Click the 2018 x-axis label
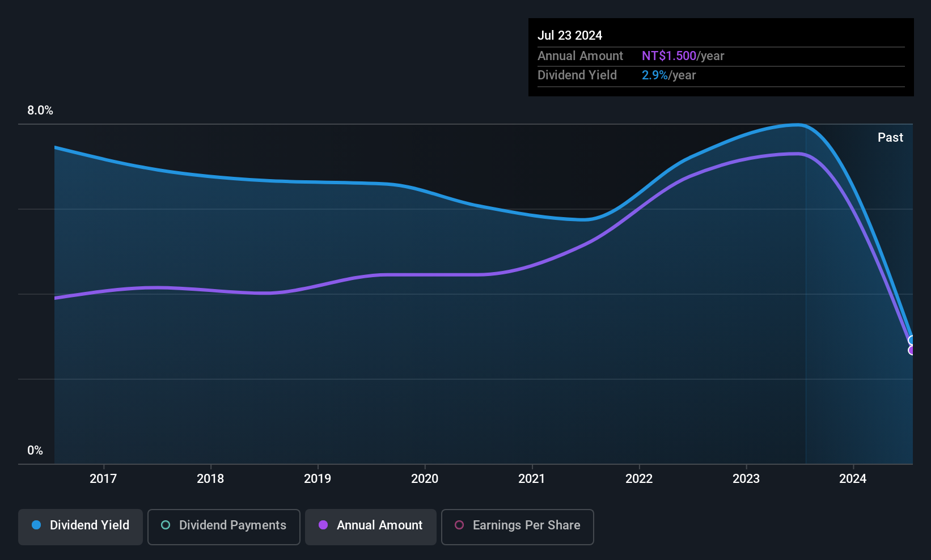The height and width of the screenshot is (560, 931). [x=210, y=479]
